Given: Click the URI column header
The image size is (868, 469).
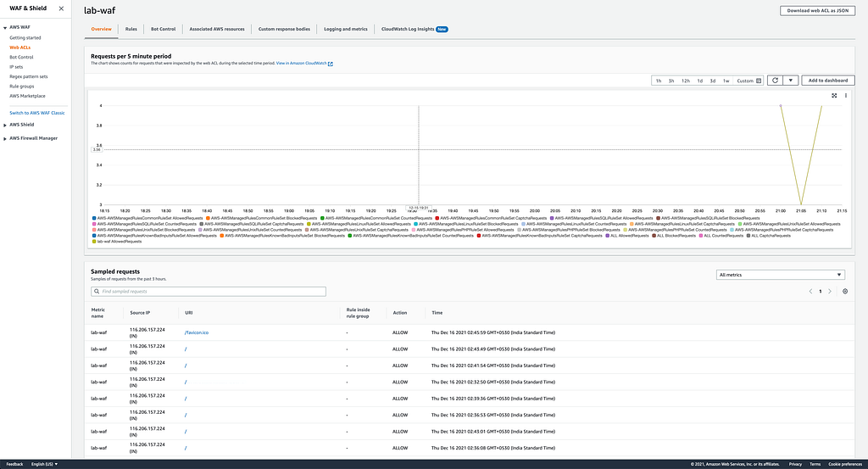Looking at the screenshot, I should coord(189,313).
